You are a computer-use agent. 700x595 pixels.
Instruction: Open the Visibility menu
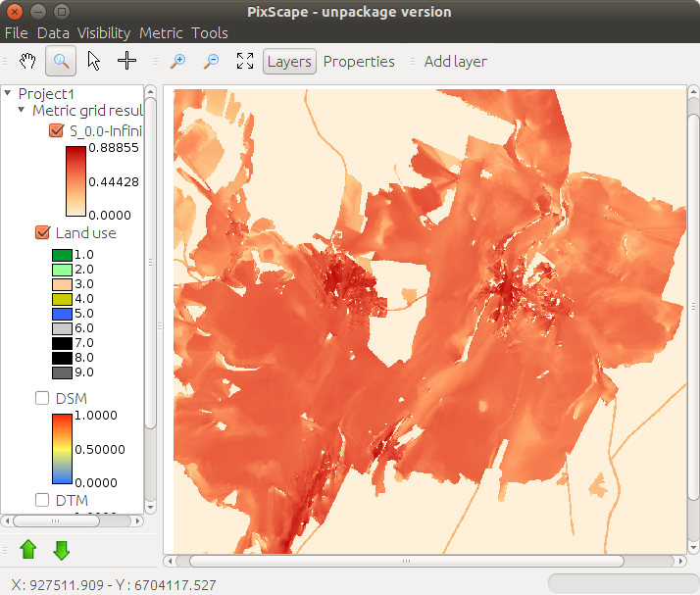(103, 33)
